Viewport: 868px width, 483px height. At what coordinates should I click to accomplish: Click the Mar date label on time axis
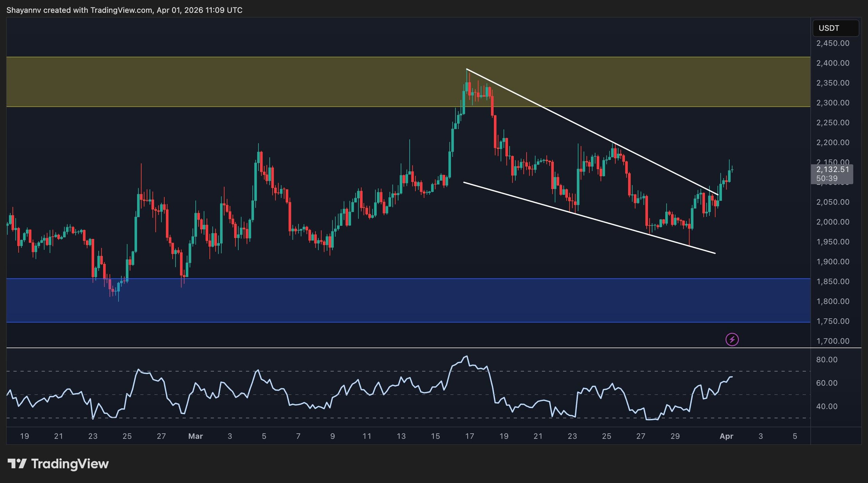coord(195,436)
